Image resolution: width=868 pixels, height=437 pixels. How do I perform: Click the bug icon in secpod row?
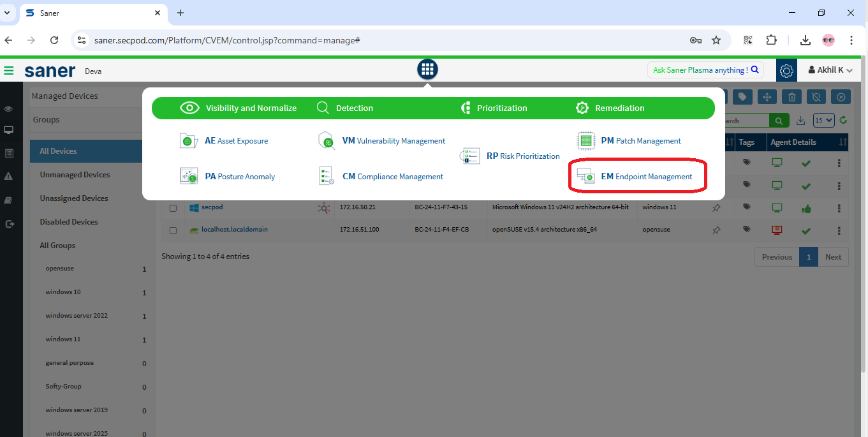(x=324, y=208)
